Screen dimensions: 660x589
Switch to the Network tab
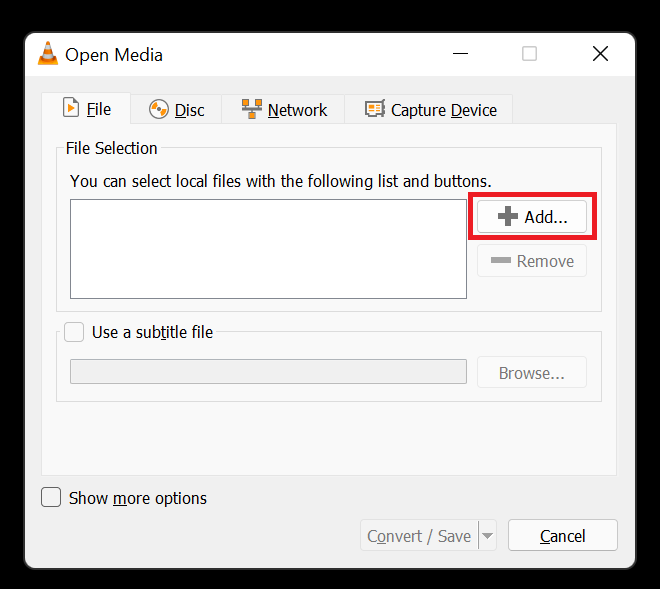coord(285,110)
